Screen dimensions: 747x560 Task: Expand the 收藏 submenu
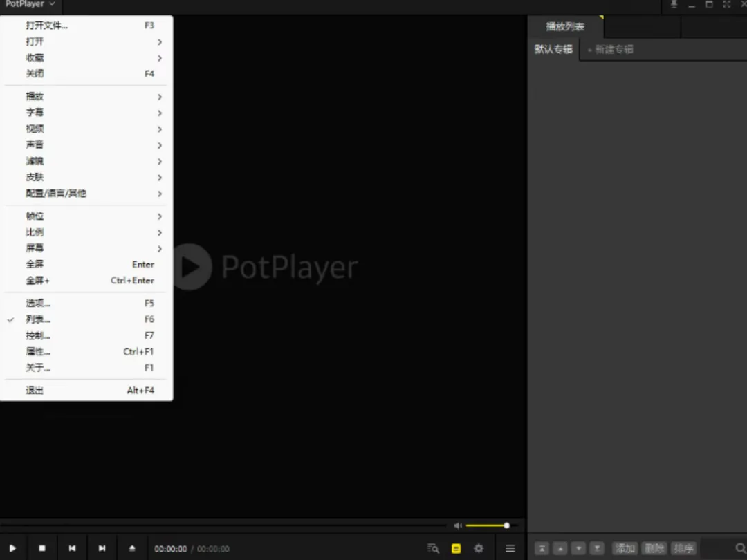coord(86,57)
